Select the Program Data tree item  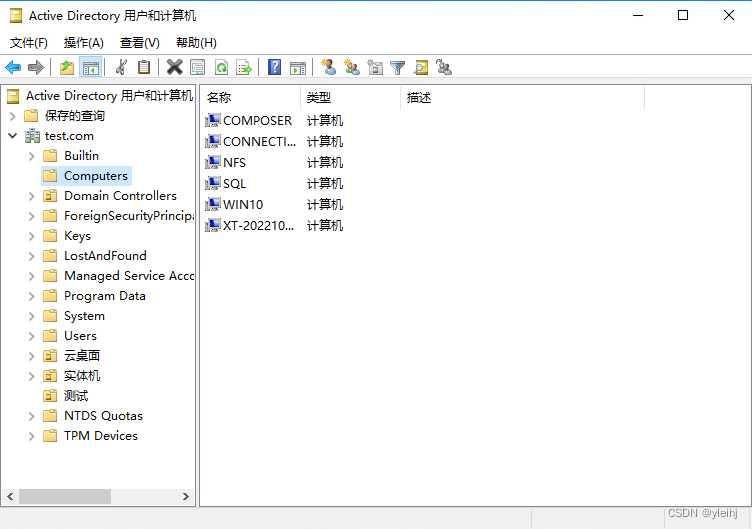coord(105,296)
